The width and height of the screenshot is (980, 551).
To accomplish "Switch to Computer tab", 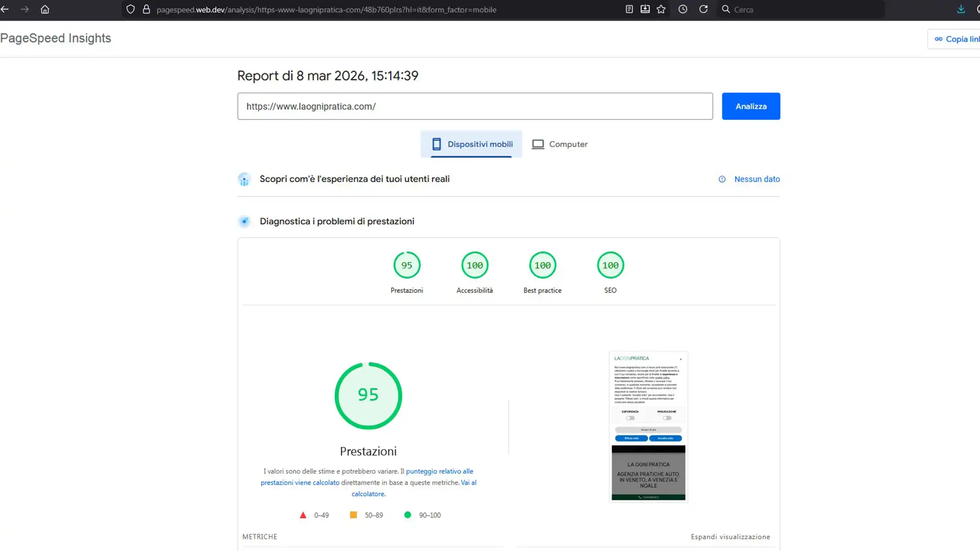I will click(560, 144).
